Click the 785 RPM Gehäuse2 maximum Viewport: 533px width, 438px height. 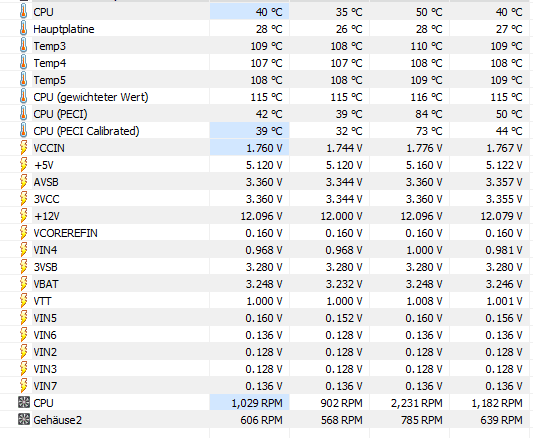point(422,420)
